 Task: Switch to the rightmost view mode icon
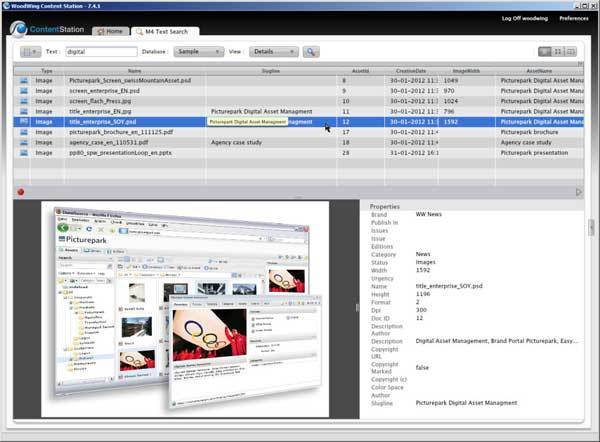pos(570,52)
